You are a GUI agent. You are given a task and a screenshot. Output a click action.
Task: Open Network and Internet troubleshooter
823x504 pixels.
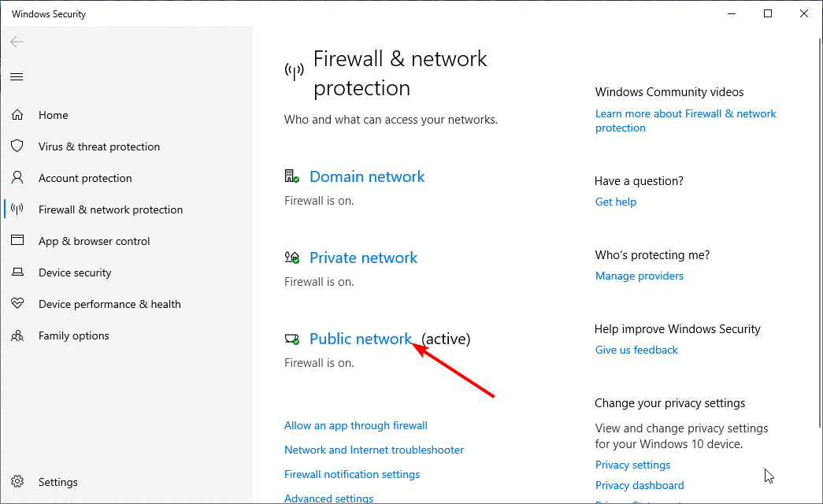click(373, 450)
